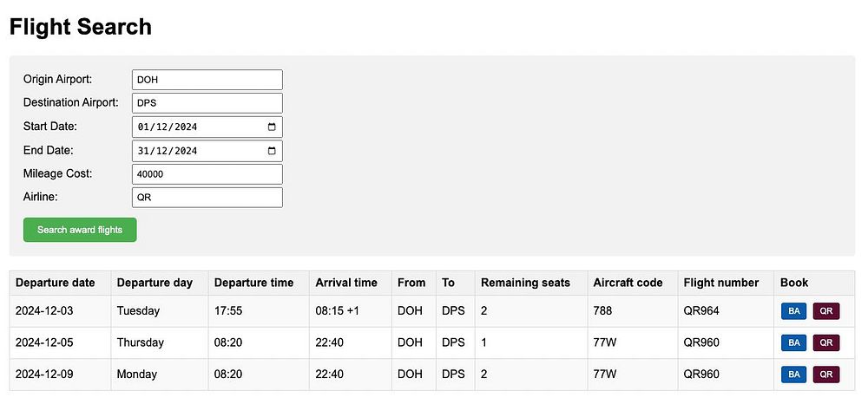The height and width of the screenshot is (404, 868).
Task: Open the End Date calendar picker icon
Action: 272,151
